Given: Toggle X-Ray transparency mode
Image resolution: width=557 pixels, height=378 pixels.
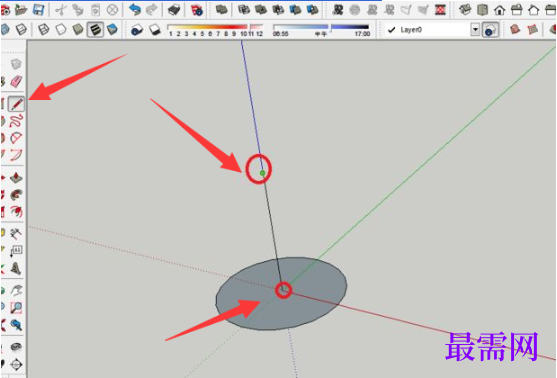Looking at the screenshot, I should pyautogui.click(x=4, y=29).
